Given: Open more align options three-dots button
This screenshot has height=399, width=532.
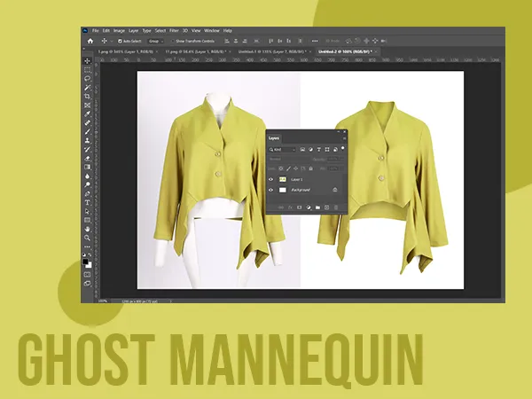Looking at the screenshot, I should point(315,41).
